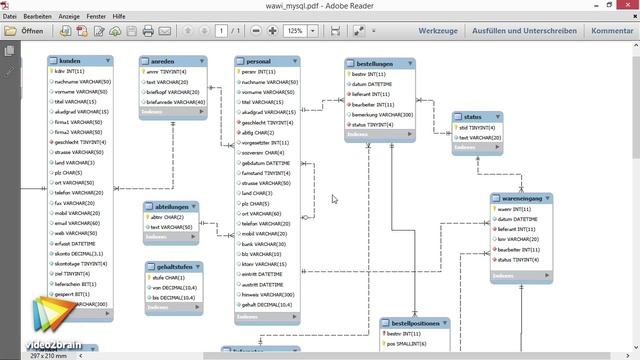Open the Anzeige menu
This screenshot has height=360, width=640.
click(69, 16)
